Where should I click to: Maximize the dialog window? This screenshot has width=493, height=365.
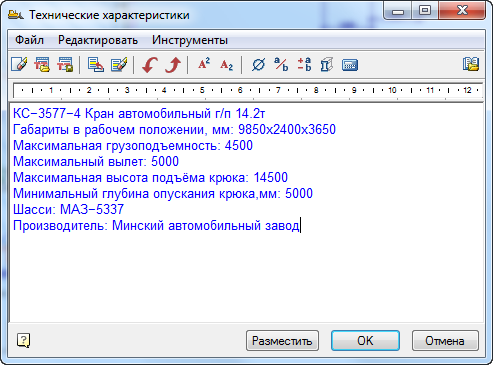tap(425, 10)
